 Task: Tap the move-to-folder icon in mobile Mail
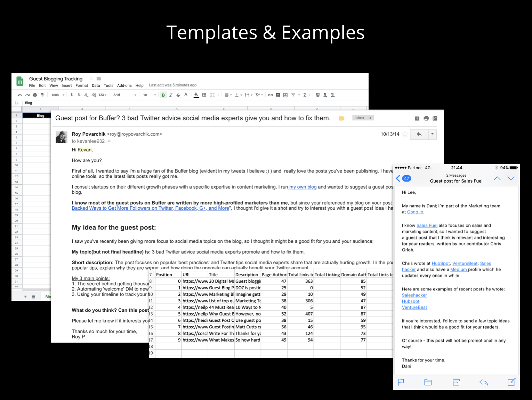pos(428,382)
